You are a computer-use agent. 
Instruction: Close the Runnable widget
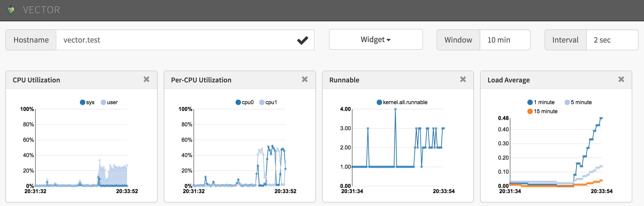(463, 79)
